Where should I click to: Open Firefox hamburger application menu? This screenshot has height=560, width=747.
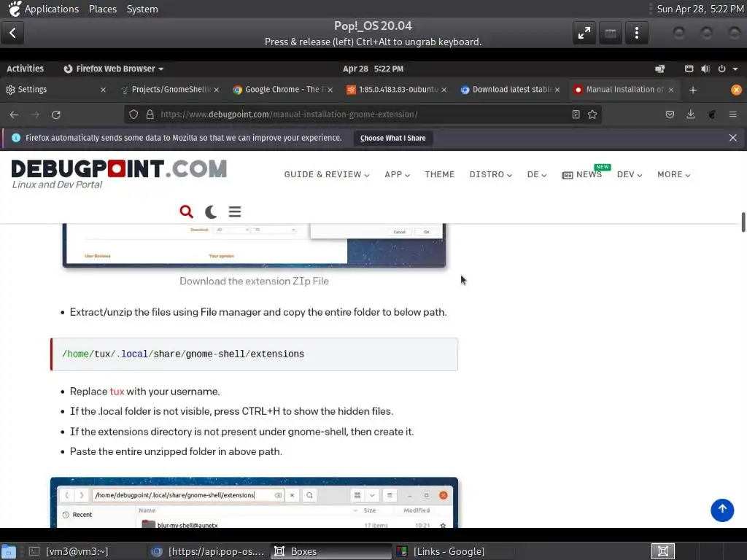[x=732, y=114]
